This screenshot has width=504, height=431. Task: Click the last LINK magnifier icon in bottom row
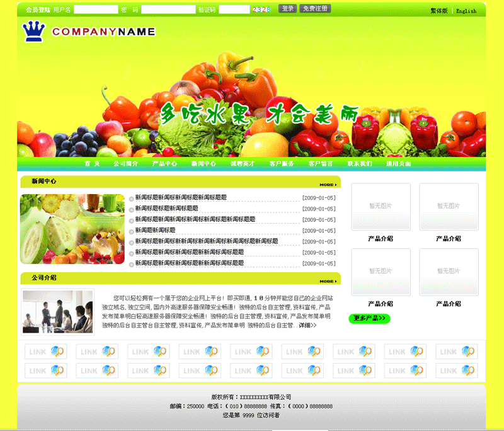point(468,371)
